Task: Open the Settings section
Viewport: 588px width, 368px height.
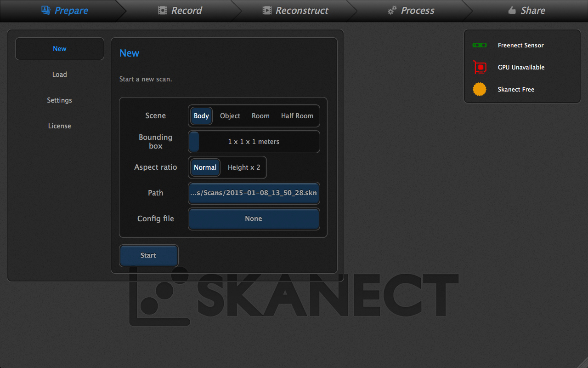Action: [60, 100]
